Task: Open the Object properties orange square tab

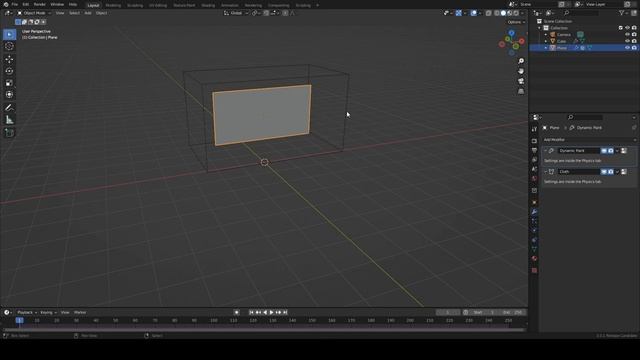Action: point(534,202)
